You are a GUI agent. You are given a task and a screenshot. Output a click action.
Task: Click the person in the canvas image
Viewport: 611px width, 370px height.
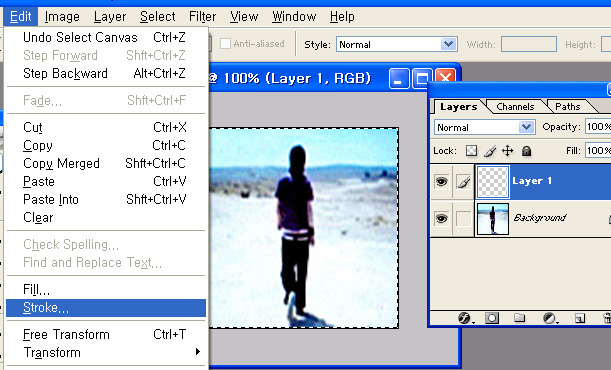coord(295,232)
